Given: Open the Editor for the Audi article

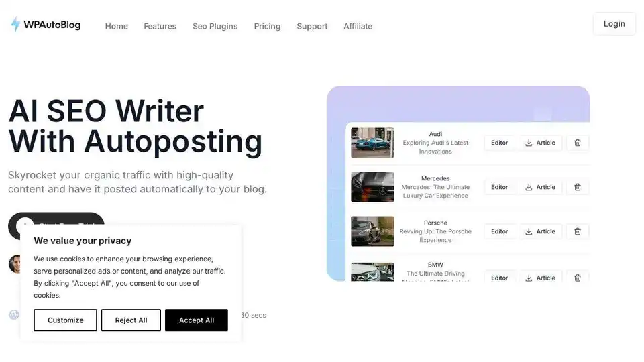Looking at the screenshot, I should click(499, 143).
